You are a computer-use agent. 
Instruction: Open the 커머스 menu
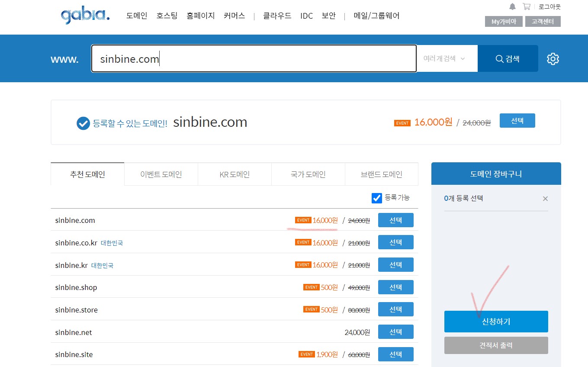235,16
